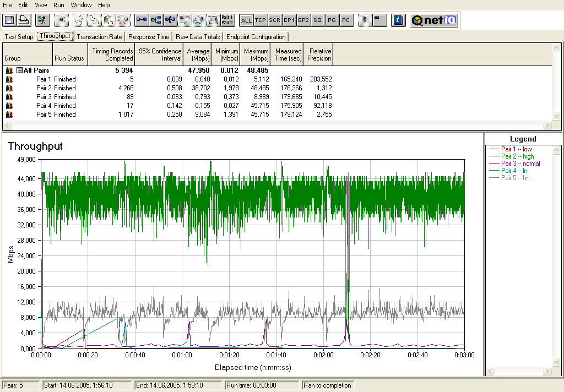Open the Window menu
The width and height of the screenshot is (564, 392).
pyautogui.click(x=82, y=5)
